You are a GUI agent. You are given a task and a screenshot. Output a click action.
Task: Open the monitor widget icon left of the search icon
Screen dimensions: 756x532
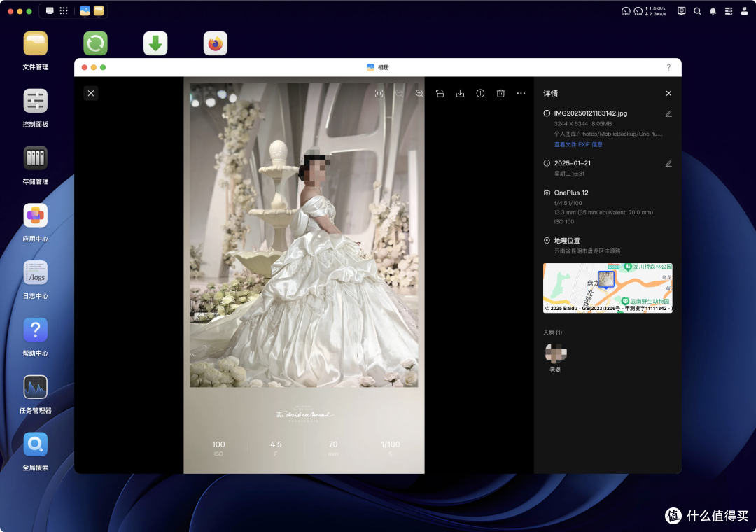pyautogui.click(x=681, y=11)
